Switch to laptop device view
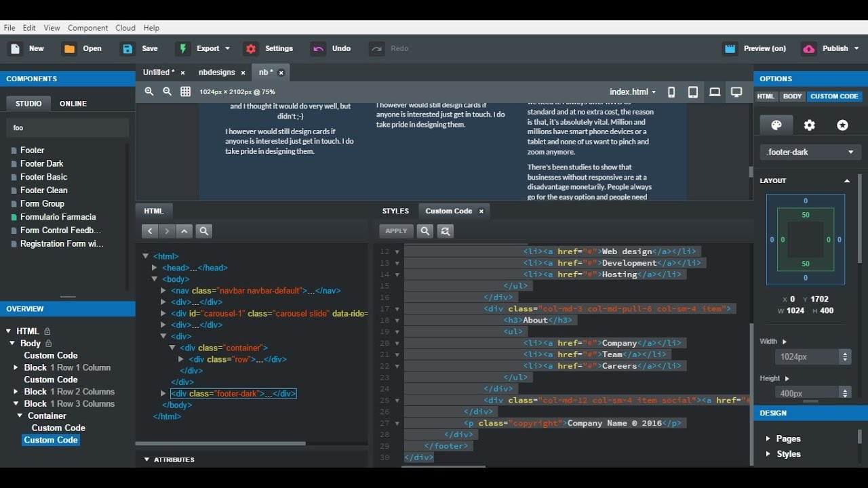868x488 pixels. pos(715,92)
